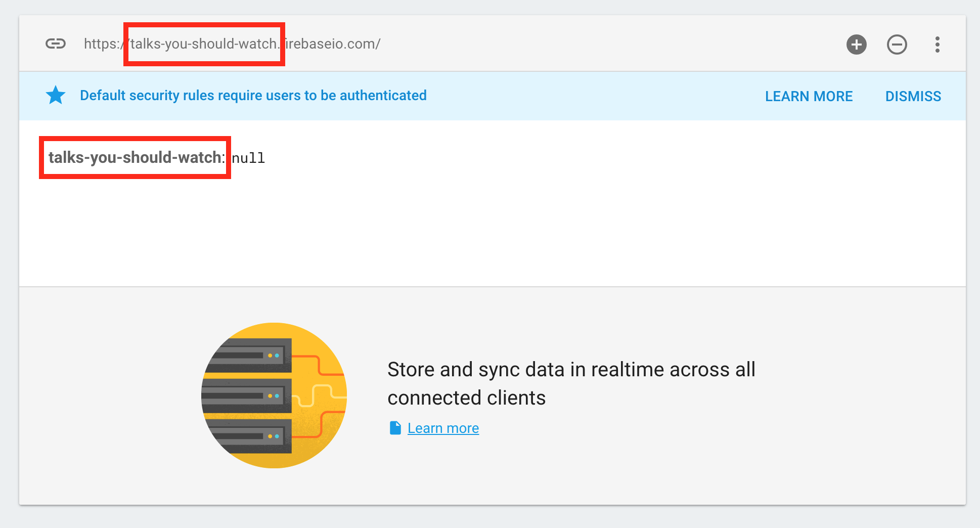The image size is (980, 528).
Task: Dismiss the security rules banner
Action: click(x=913, y=96)
